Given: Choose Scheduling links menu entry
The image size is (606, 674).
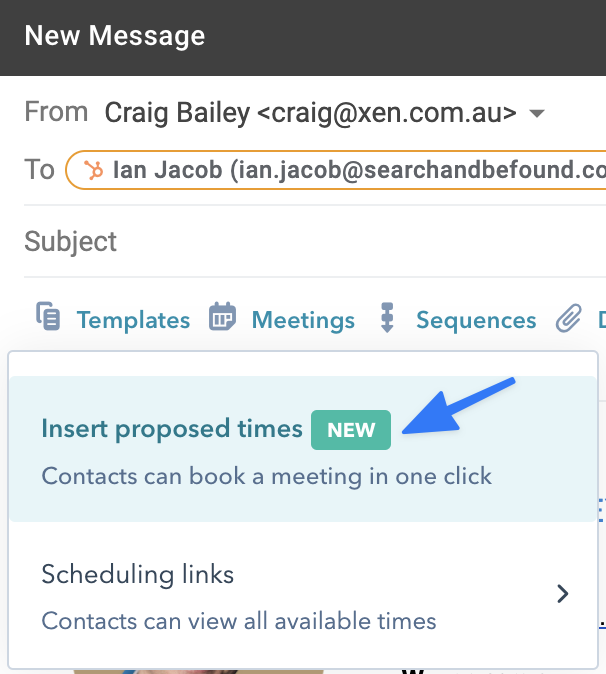Looking at the screenshot, I should click(x=138, y=575).
